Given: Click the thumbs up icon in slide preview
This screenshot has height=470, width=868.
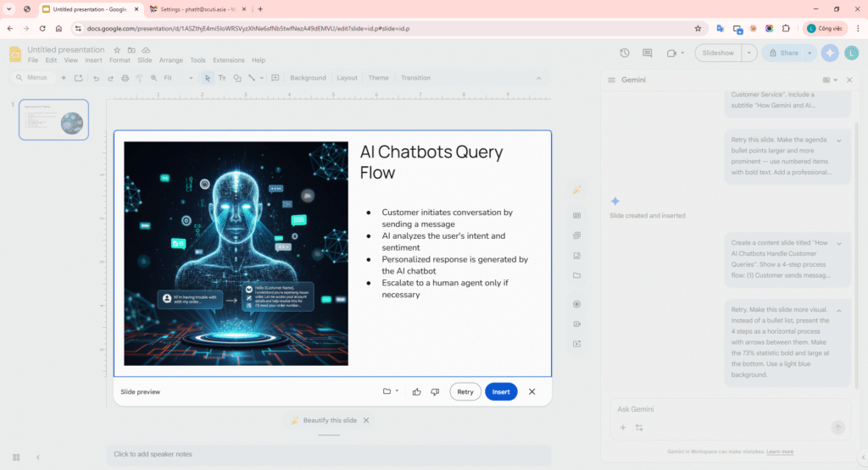Looking at the screenshot, I should tap(416, 392).
